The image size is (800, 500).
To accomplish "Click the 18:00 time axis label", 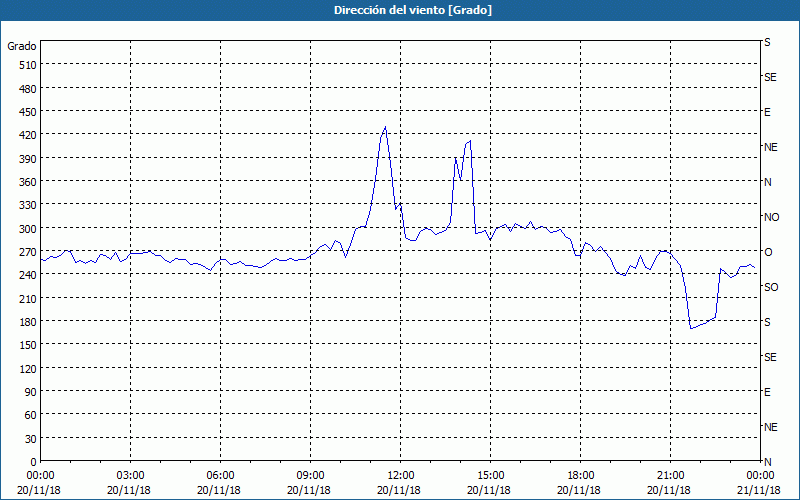I will [x=581, y=476].
